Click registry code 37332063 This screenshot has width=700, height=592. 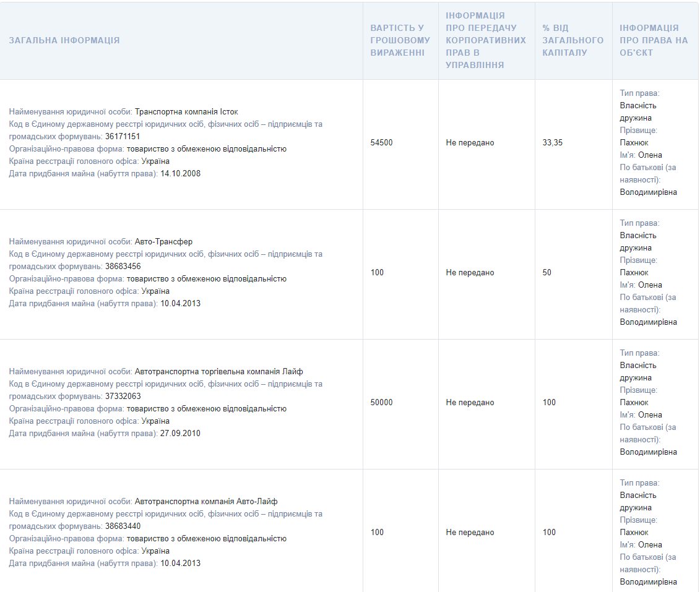(123, 397)
